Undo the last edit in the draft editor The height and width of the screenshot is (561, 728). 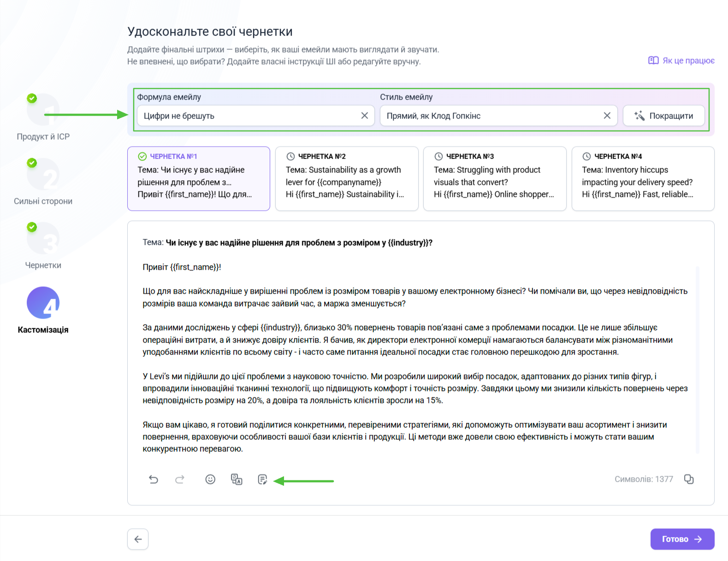click(154, 479)
